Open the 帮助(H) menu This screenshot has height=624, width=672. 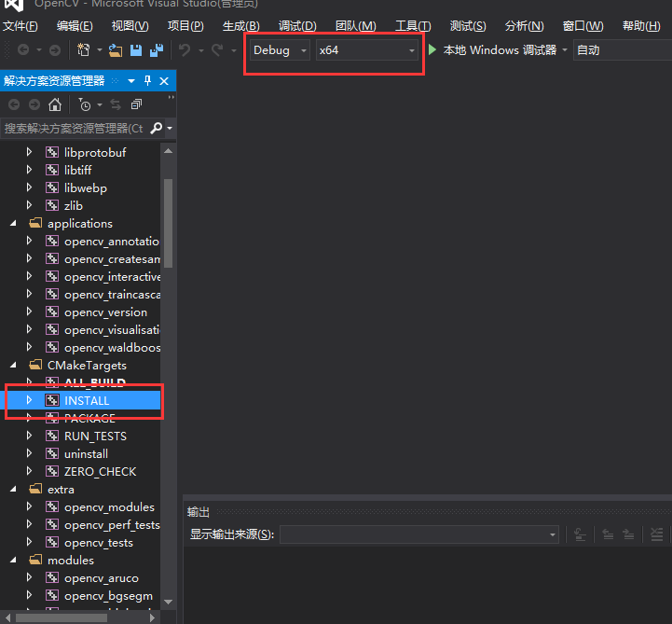coord(641,26)
